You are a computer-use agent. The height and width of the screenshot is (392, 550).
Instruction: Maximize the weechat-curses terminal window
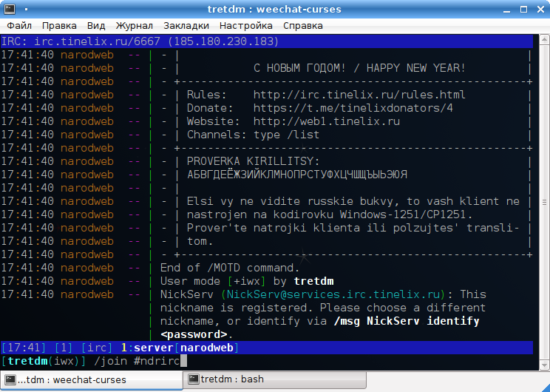click(524, 8)
